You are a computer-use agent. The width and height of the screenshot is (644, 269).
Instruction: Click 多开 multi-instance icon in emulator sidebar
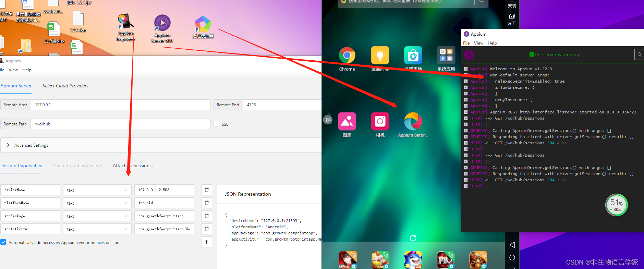512,20
